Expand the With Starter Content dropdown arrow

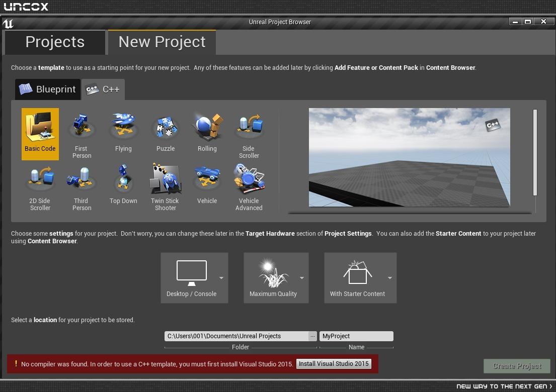389,278
